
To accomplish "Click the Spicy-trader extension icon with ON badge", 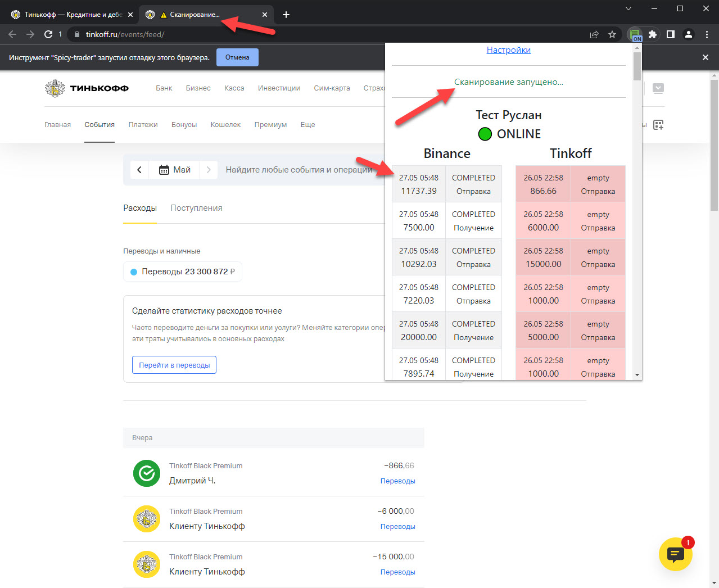I will [635, 34].
